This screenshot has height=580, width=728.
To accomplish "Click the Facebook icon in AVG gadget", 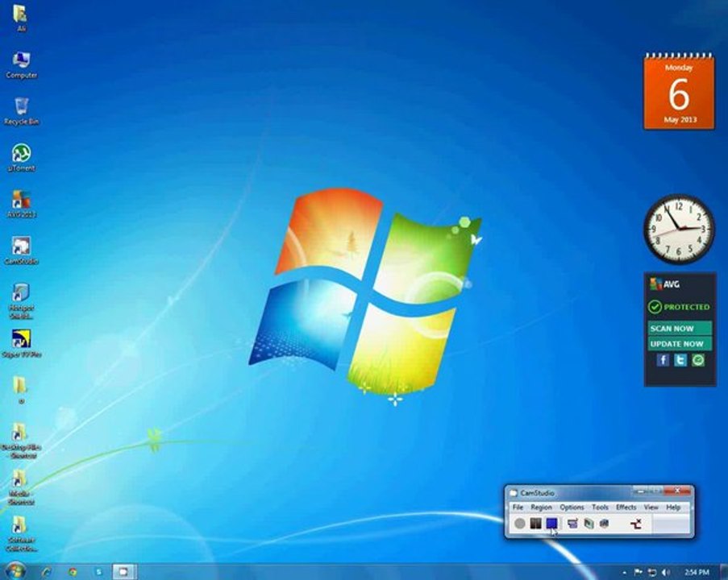I will tap(663, 360).
